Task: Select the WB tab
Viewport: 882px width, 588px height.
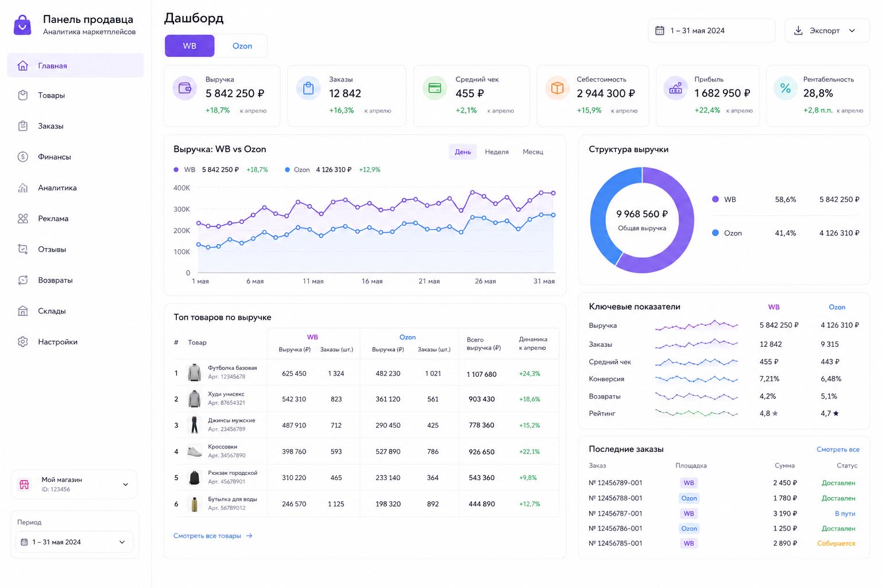Action: point(189,46)
